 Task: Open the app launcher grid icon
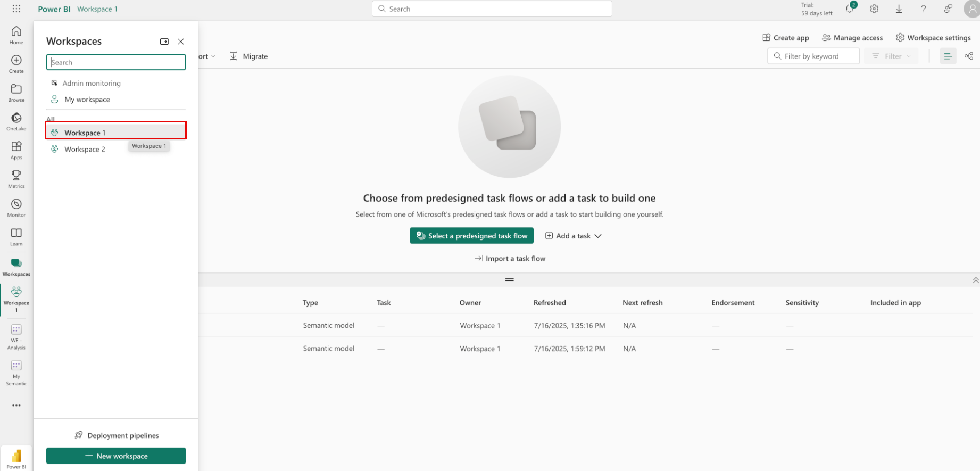(x=16, y=9)
